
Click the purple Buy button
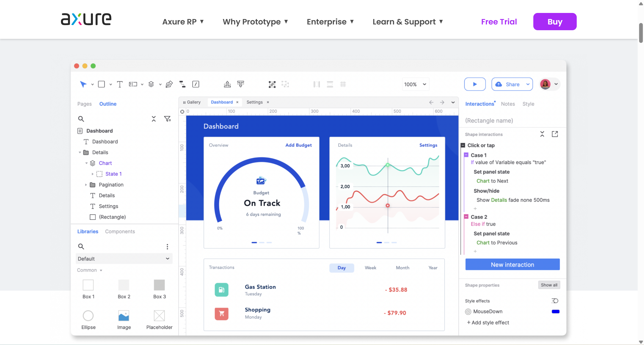click(x=555, y=22)
